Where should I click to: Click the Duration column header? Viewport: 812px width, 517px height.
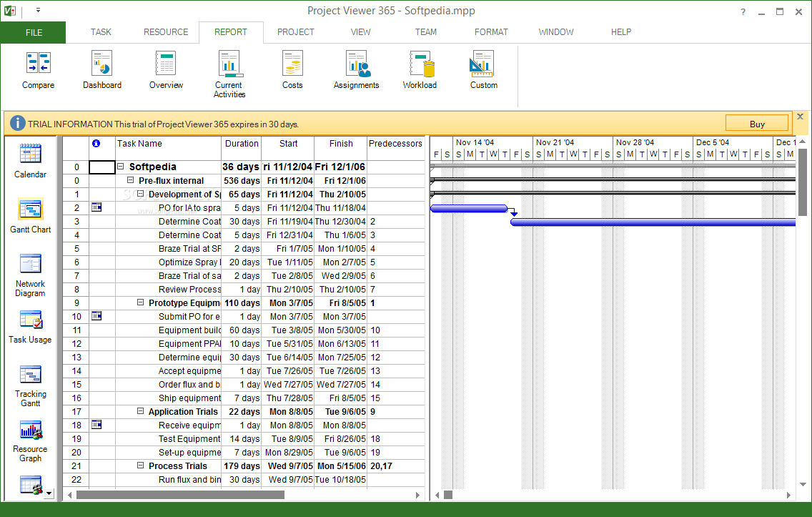(242, 148)
